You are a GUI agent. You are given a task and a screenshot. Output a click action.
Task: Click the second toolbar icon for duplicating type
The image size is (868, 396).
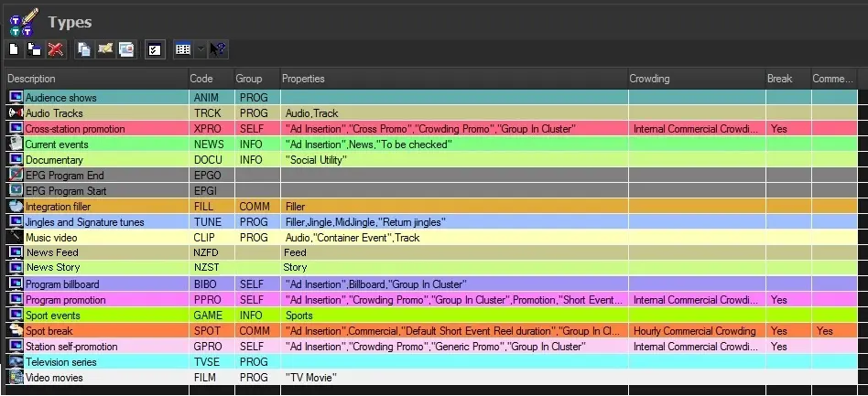pyautogui.click(x=34, y=49)
